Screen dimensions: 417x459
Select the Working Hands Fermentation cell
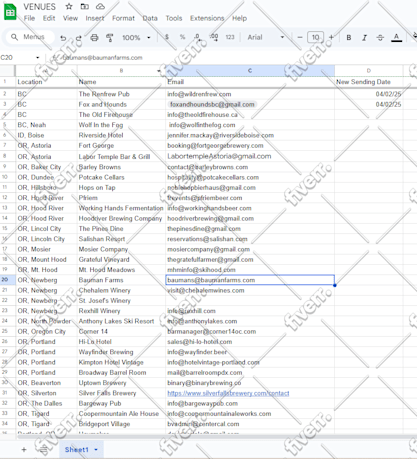121,208
